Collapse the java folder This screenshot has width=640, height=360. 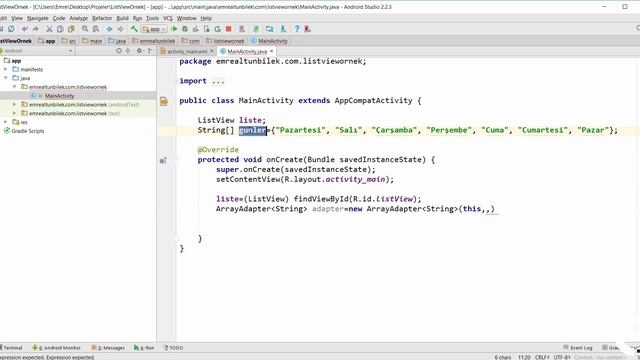(x=6, y=78)
